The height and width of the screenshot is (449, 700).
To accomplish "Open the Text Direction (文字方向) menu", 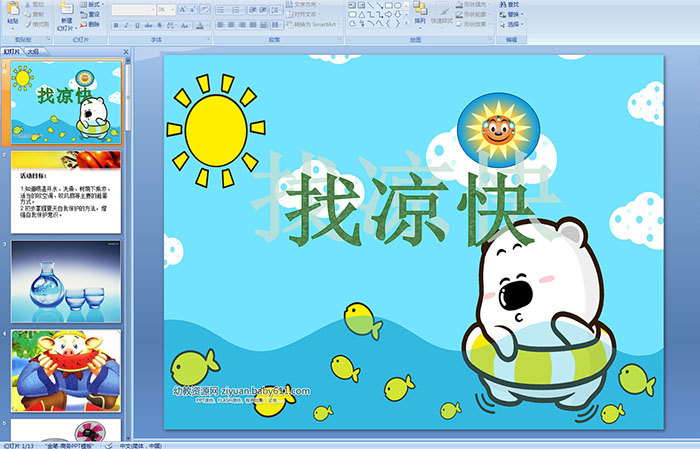I will coord(304,4).
